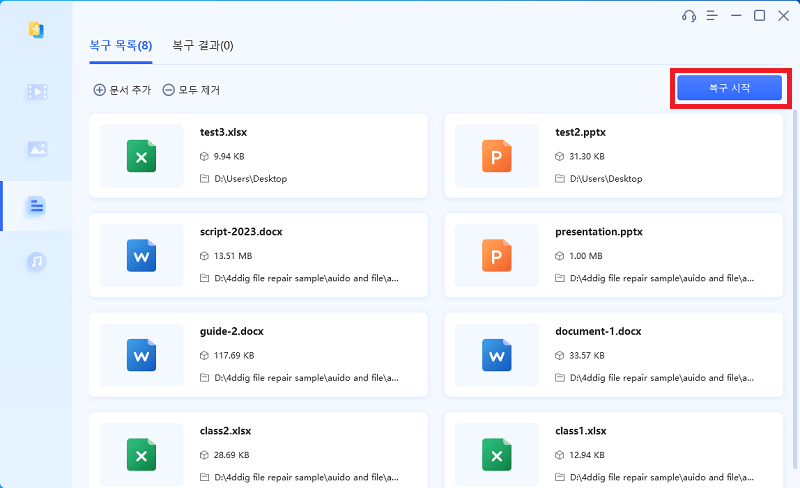
Task: Open the photo repair sidebar section
Action: pos(37,149)
